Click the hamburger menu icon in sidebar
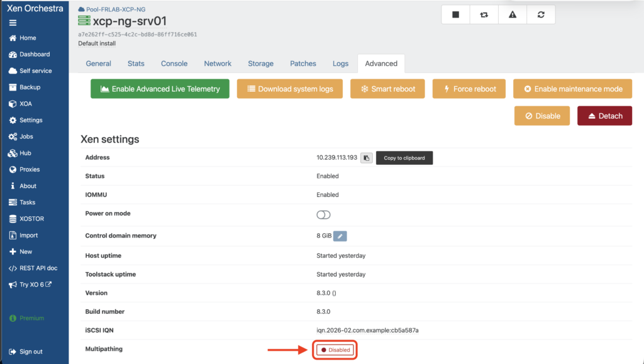The height and width of the screenshot is (364, 644). coord(13,23)
